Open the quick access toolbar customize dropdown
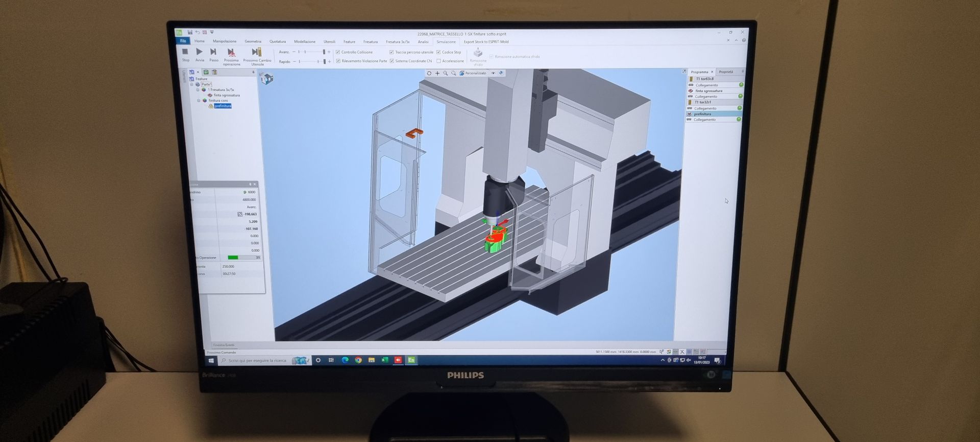Viewport: 980px width, 442px height. [212, 32]
